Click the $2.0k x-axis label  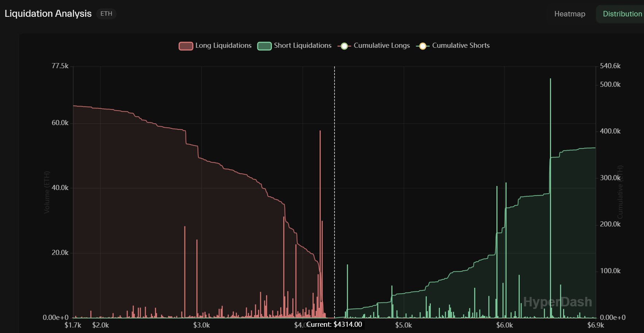(x=101, y=325)
